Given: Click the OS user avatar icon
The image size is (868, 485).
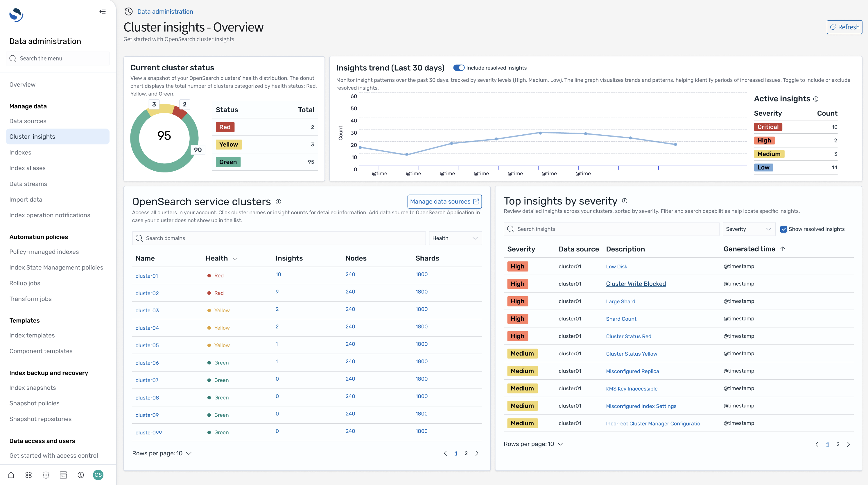Looking at the screenshot, I should tap(98, 475).
